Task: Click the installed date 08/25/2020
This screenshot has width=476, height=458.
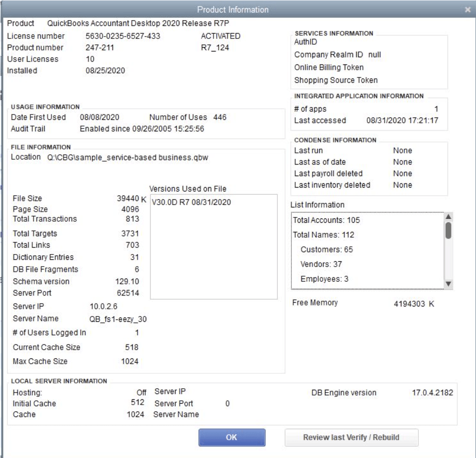Action: click(x=105, y=71)
